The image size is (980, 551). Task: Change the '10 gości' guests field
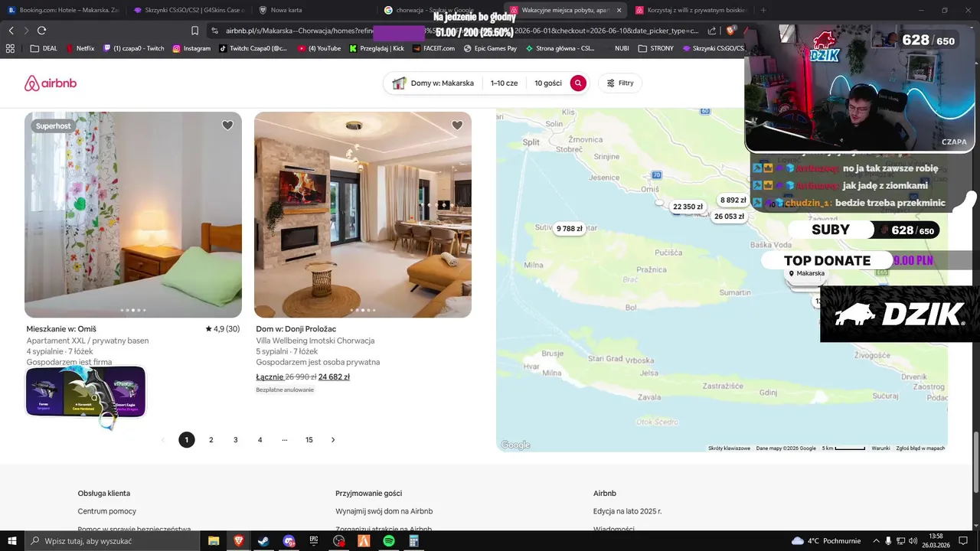tap(547, 83)
